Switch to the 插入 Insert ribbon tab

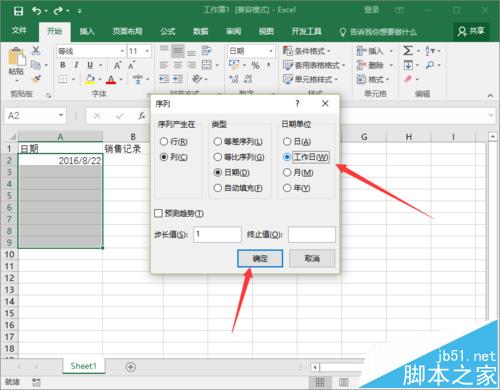tap(87, 31)
